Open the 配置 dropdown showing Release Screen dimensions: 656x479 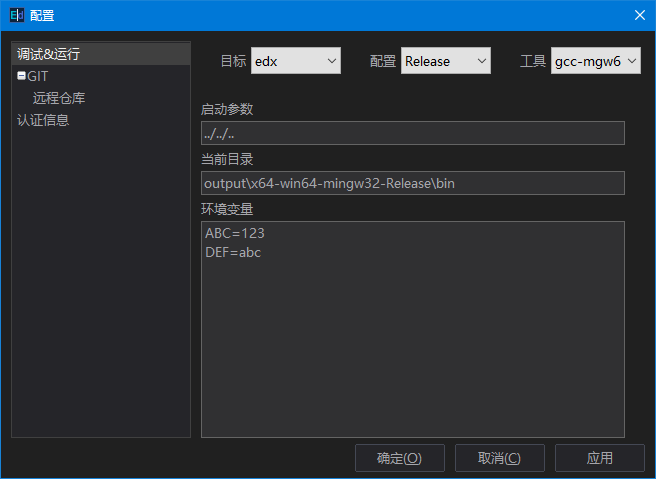click(x=446, y=61)
